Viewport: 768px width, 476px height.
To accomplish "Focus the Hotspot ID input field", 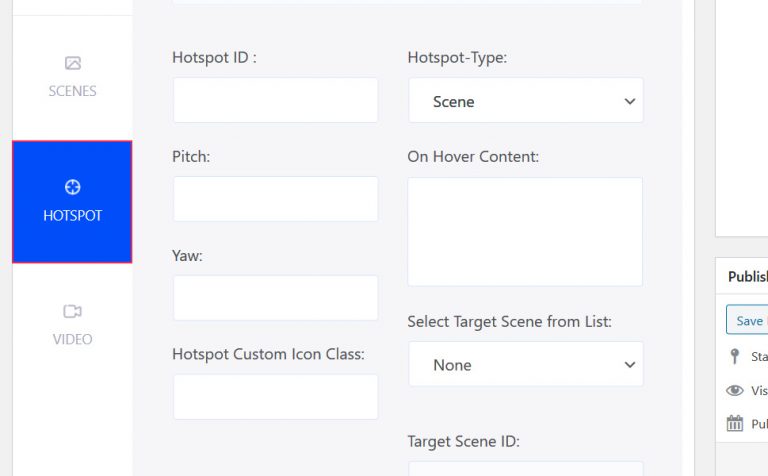I will [x=275, y=100].
